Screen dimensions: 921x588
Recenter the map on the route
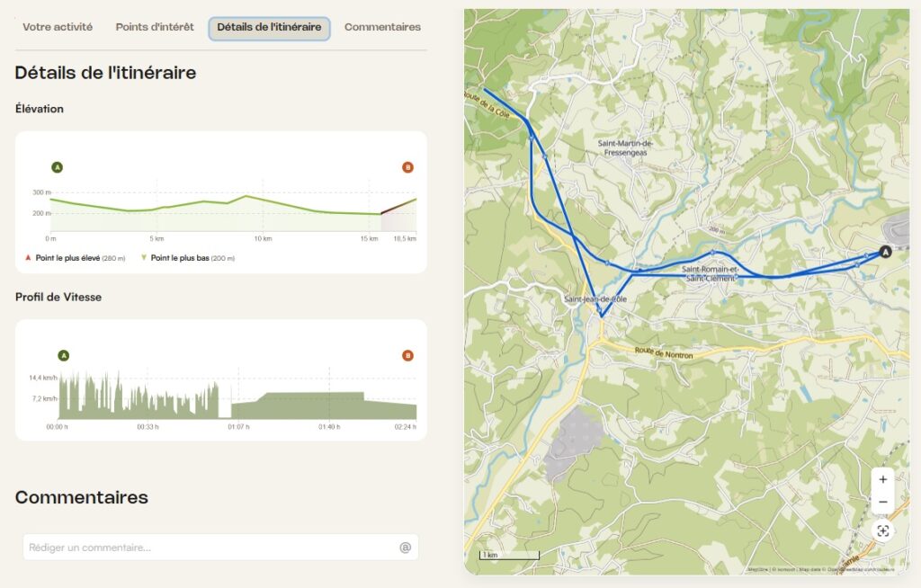click(x=882, y=531)
